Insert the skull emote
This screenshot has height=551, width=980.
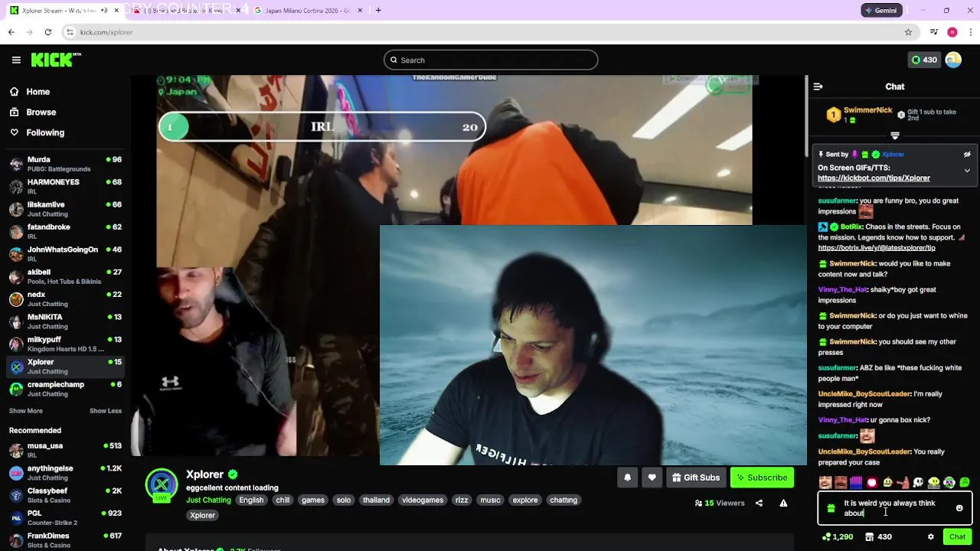coord(918,483)
